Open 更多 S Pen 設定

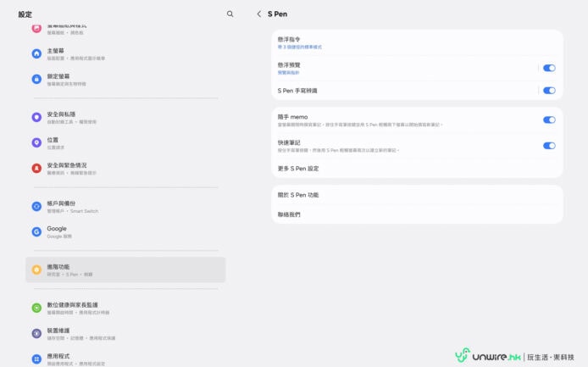click(417, 169)
